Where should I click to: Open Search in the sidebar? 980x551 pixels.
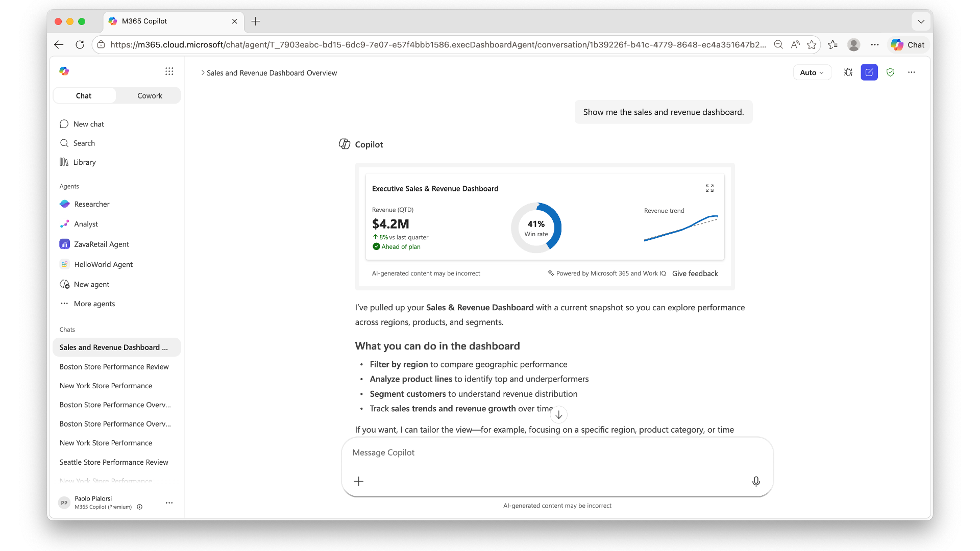116,143
